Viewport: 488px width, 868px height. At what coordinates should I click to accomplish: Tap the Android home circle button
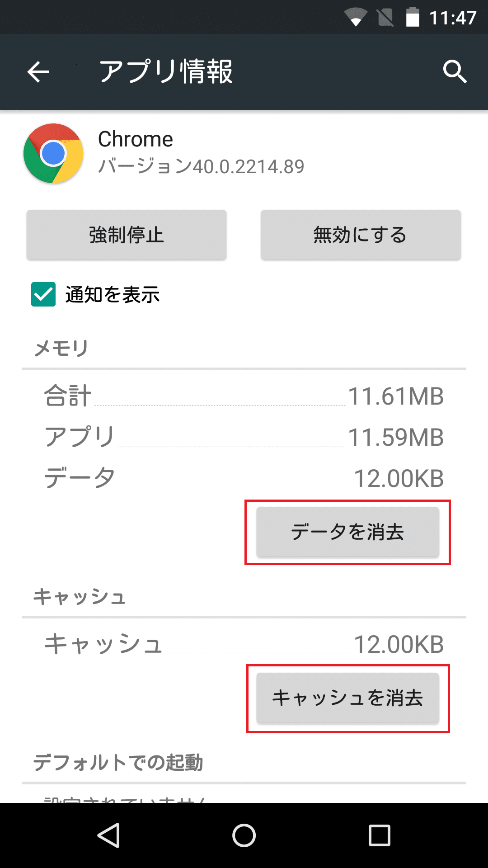click(244, 835)
